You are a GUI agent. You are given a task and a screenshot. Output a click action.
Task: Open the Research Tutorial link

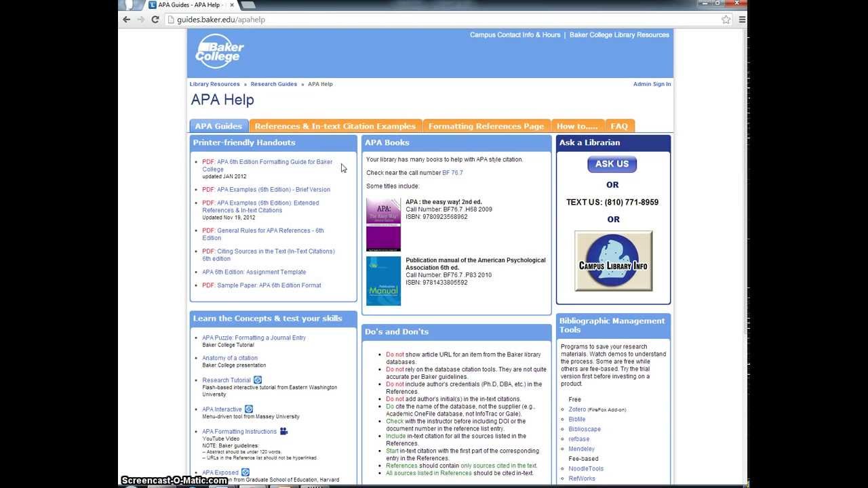[226, 380]
